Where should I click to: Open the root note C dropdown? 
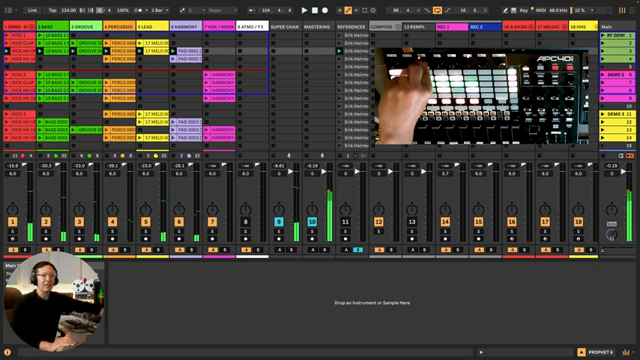[x=197, y=10]
